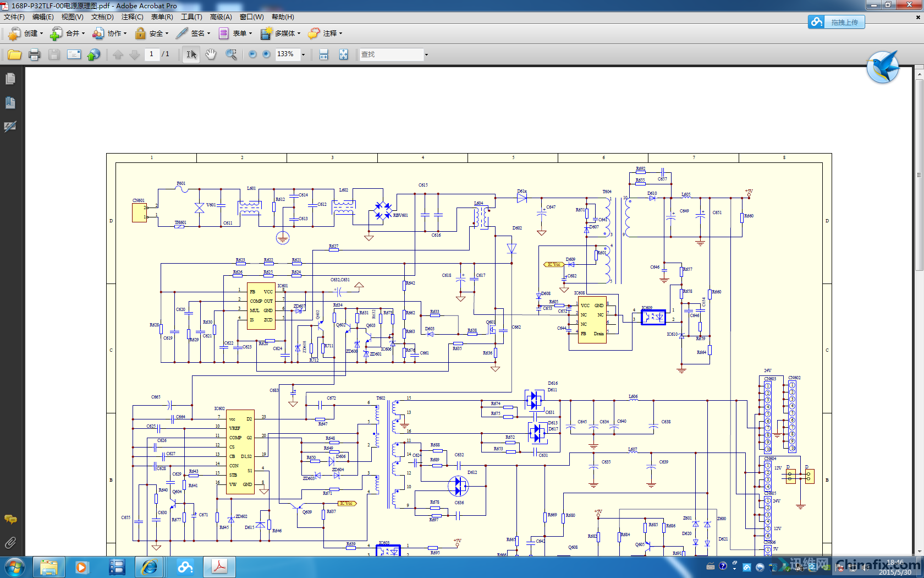Open the media player taskbar icon
The height and width of the screenshot is (578, 924).
pos(81,567)
